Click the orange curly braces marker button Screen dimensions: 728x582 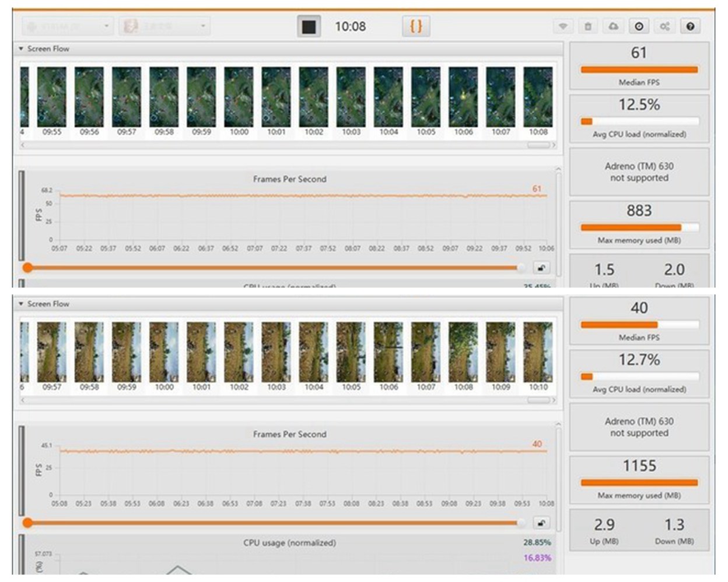[416, 26]
